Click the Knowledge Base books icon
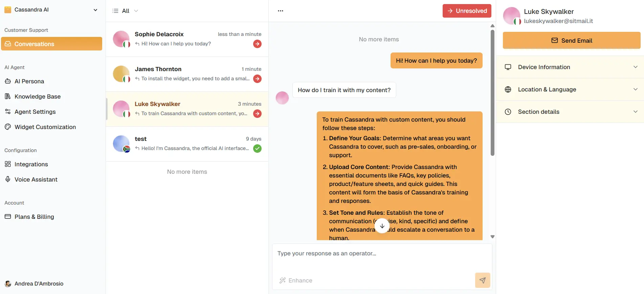 coord(8,96)
